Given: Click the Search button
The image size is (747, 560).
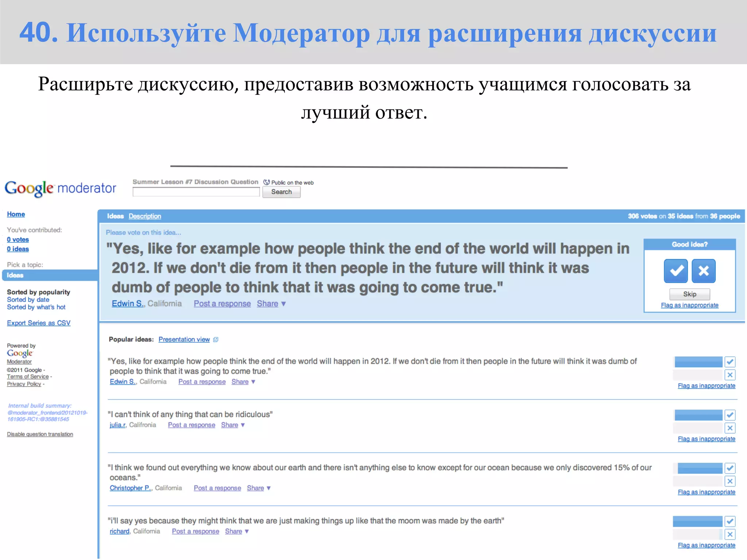Looking at the screenshot, I should (x=281, y=192).
